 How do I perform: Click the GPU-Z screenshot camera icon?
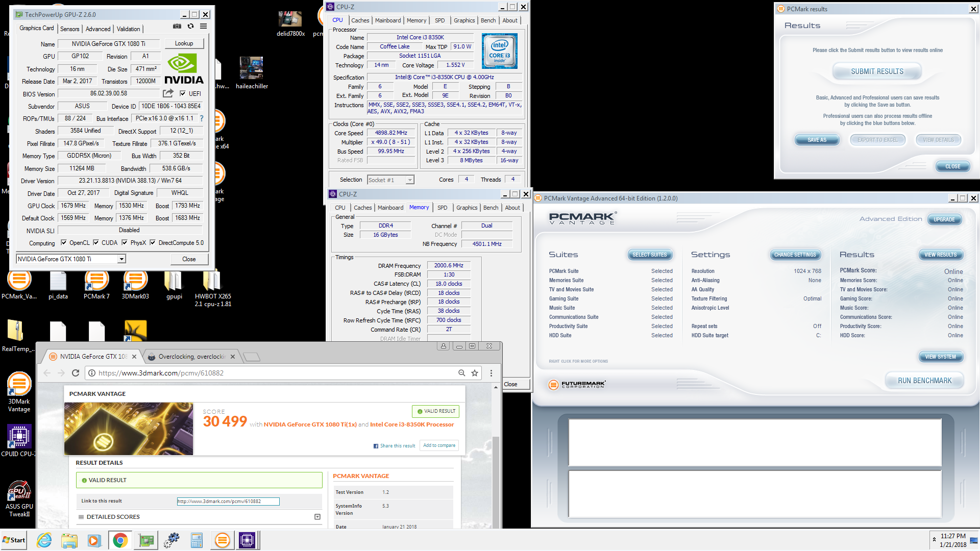pyautogui.click(x=177, y=27)
